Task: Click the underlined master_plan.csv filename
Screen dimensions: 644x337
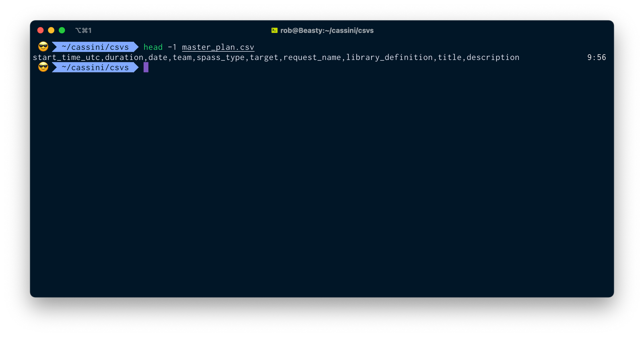Action: pyautogui.click(x=218, y=47)
